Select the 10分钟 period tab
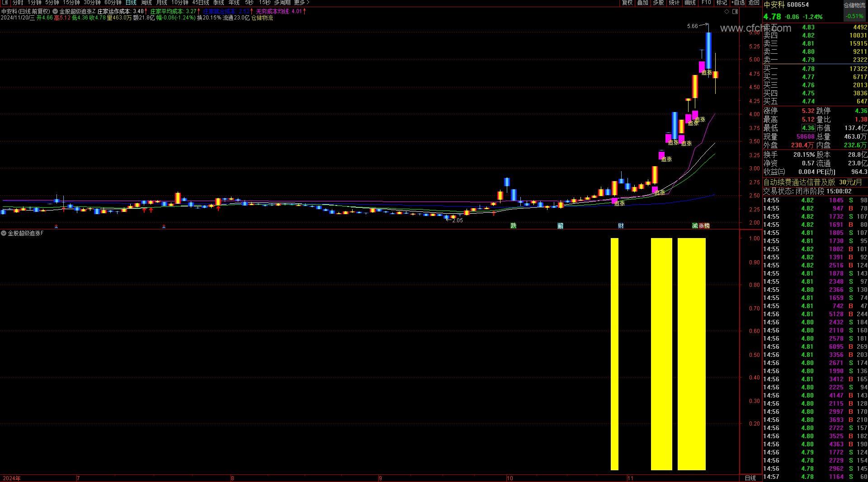Screen dimensions: 868x482 pyautogui.click(x=180, y=3)
